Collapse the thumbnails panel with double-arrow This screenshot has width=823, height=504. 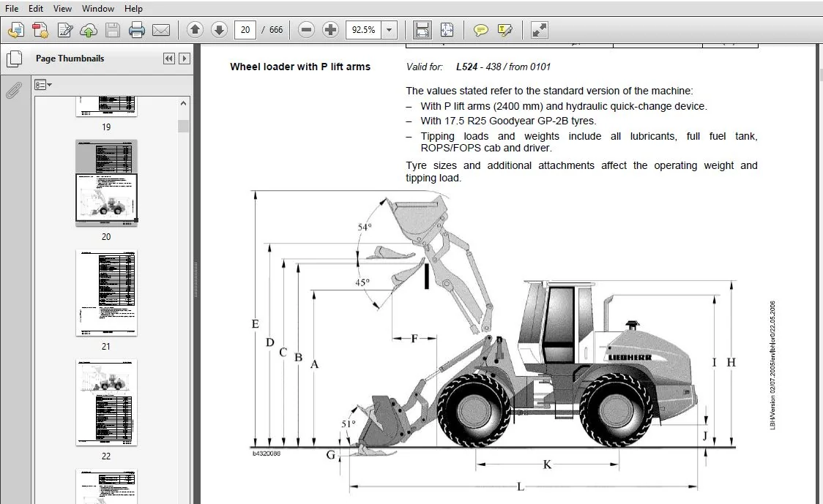pyautogui.click(x=168, y=59)
